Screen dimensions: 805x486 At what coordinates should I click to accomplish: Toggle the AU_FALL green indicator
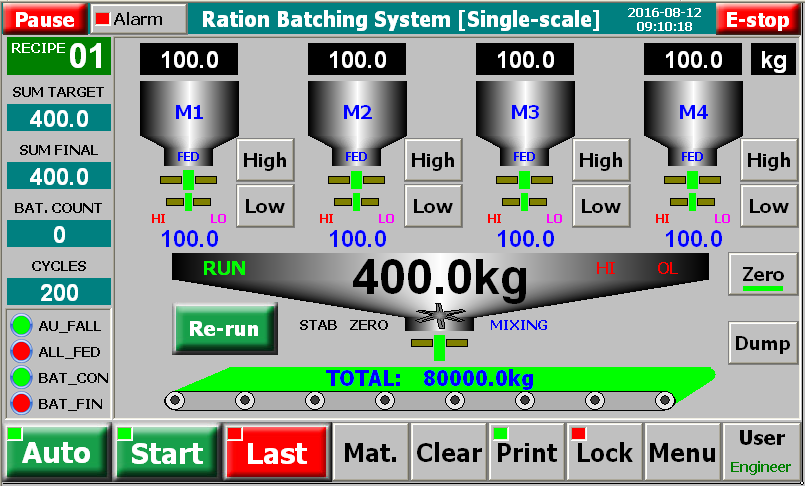[x=22, y=326]
